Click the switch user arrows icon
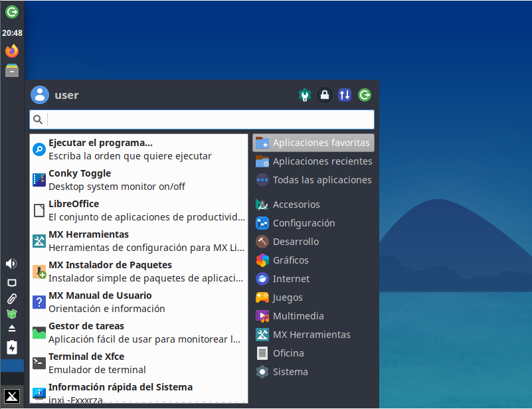Viewport: 532px width, 409px height. [x=345, y=95]
